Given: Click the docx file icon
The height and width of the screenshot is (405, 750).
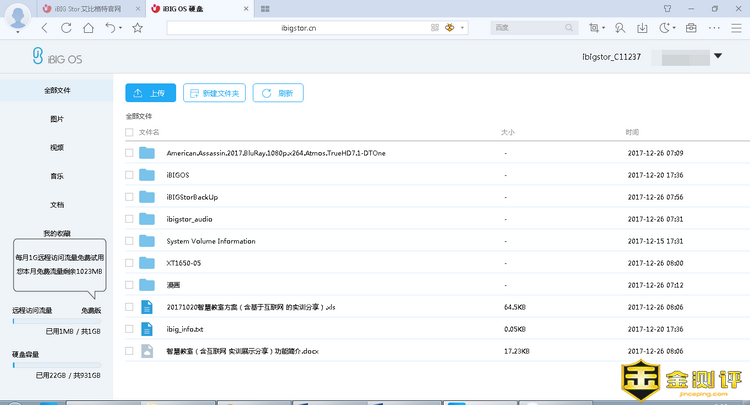Looking at the screenshot, I should (147, 351).
